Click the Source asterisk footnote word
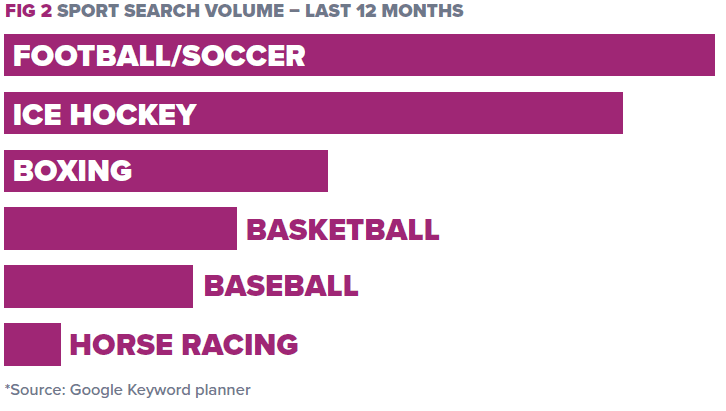The image size is (726, 411). (x=35, y=390)
